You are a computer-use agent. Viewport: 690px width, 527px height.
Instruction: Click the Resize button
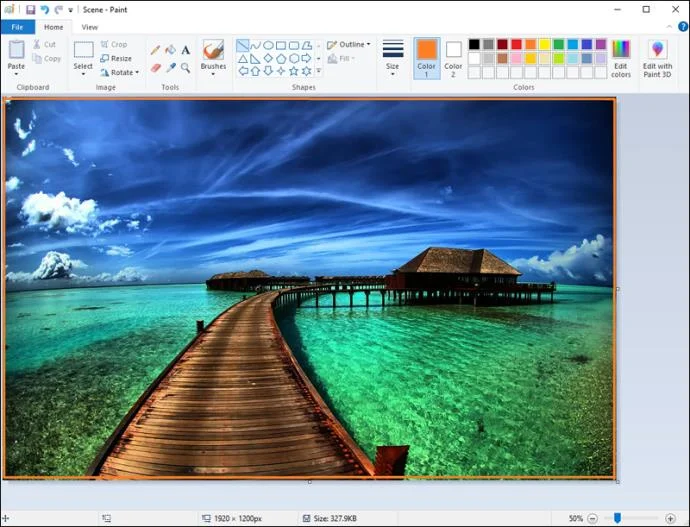coord(116,59)
